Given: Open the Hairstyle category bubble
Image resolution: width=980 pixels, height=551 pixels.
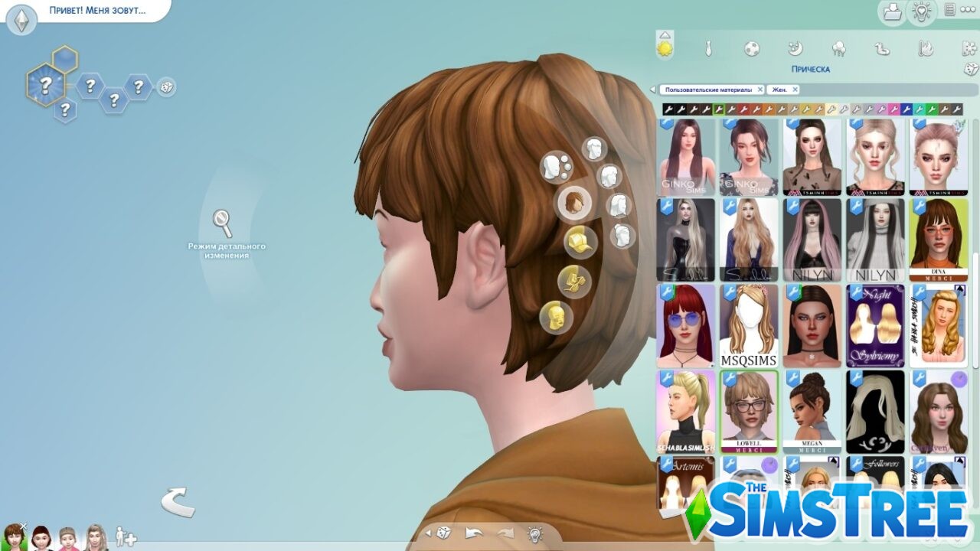Looking at the screenshot, I should coord(572,204).
